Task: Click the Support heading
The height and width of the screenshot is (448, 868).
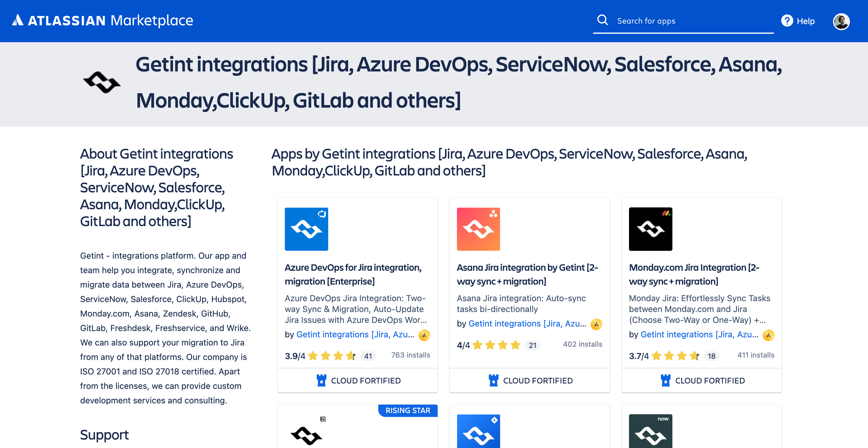Action: (x=104, y=435)
